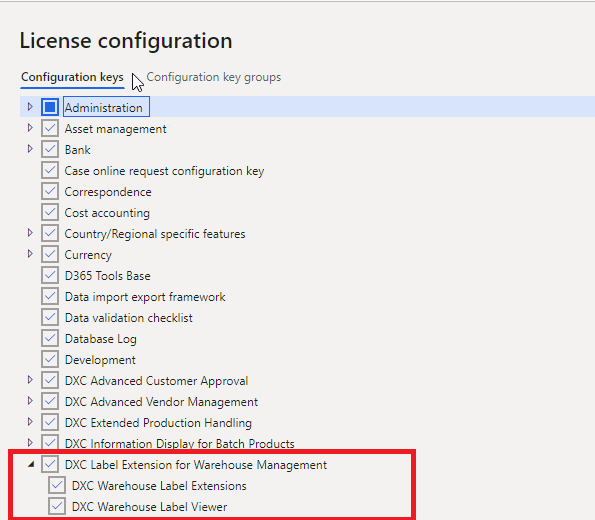The width and height of the screenshot is (595, 520).
Task: Select DXC Extended Production Handling label
Action: pos(158,423)
